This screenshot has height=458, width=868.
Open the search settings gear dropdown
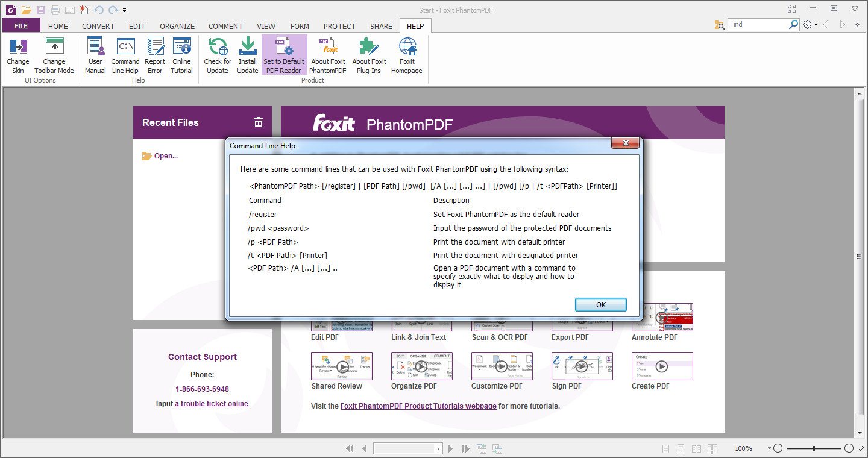[x=810, y=25]
